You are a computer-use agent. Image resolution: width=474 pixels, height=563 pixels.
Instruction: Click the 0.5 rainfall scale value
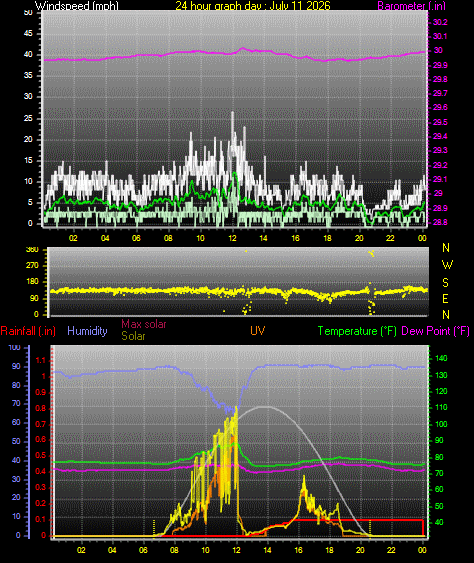[41, 455]
